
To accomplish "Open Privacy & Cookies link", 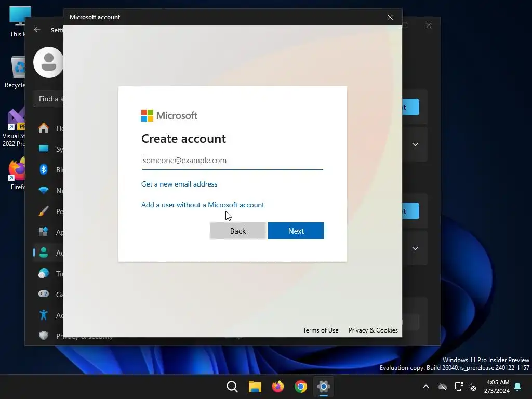I will 373,330.
